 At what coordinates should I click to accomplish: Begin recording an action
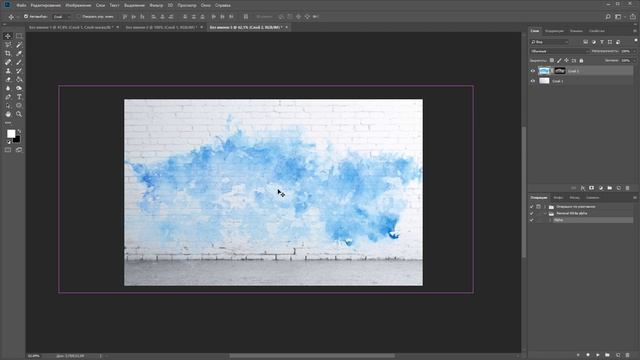[x=588, y=355]
